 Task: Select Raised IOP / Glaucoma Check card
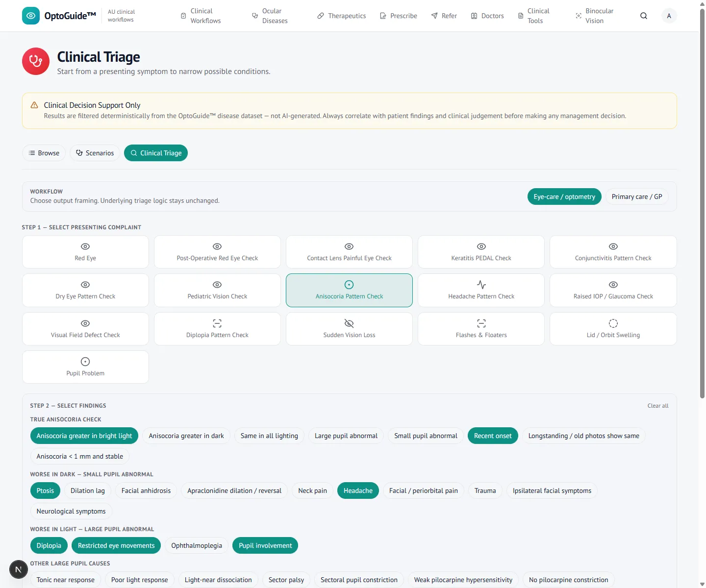point(613,290)
